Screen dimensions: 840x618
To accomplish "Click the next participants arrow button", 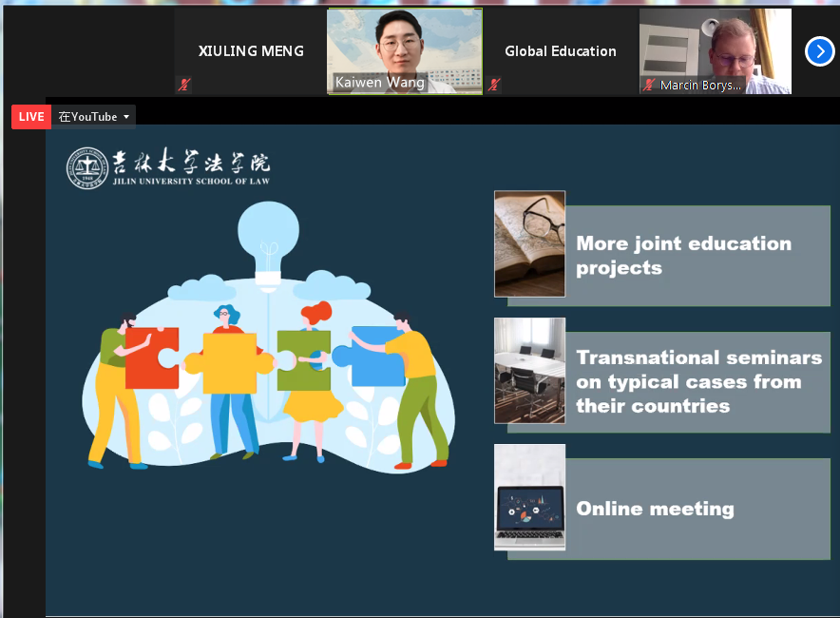I will (x=819, y=51).
